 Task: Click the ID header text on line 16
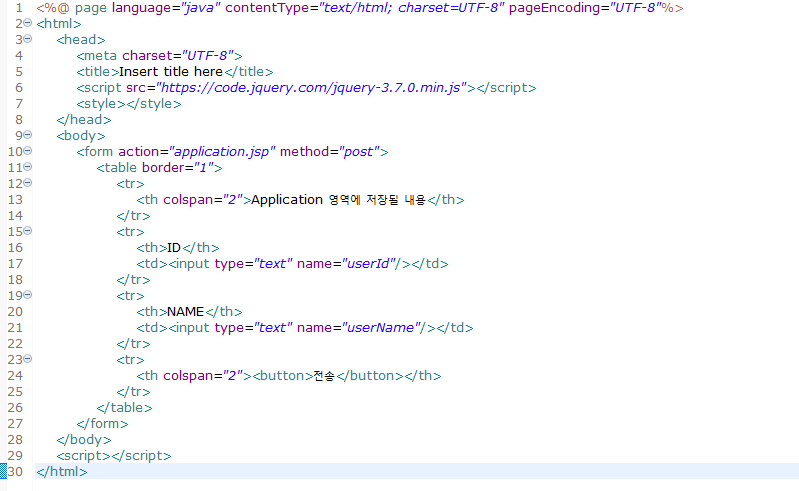point(174,248)
